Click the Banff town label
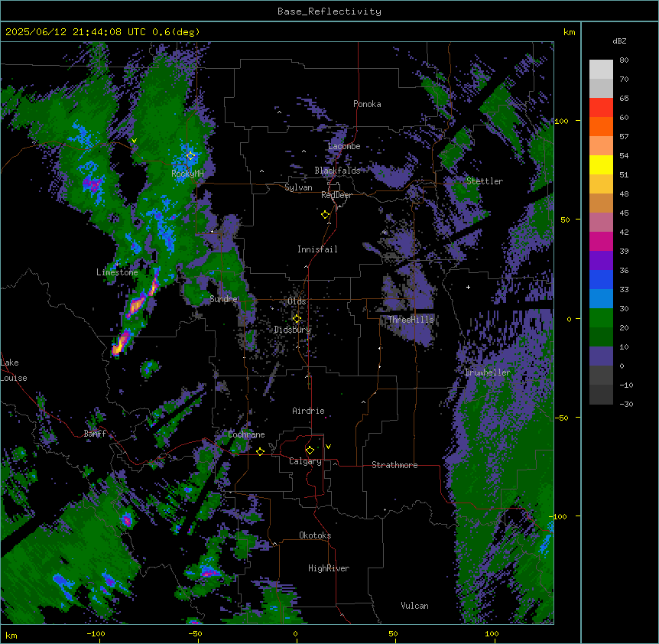The width and height of the screenshot is (659, 644). pos(95,434)
